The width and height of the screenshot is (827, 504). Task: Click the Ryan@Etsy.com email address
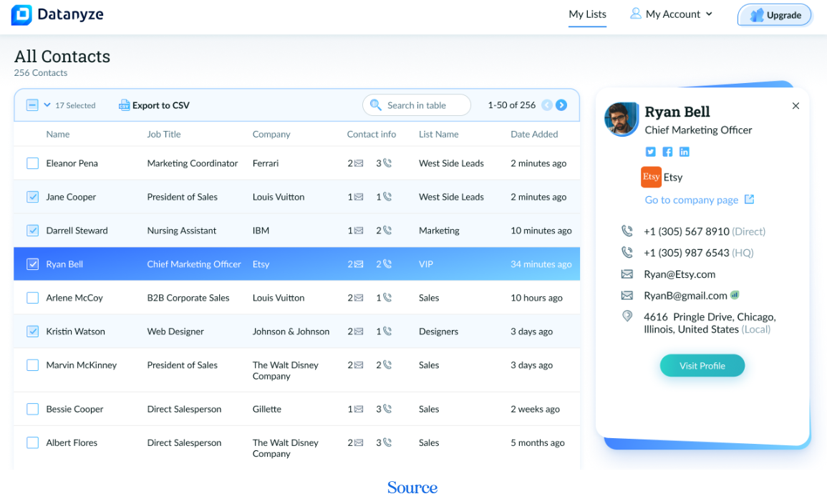[x=680, y=274]
